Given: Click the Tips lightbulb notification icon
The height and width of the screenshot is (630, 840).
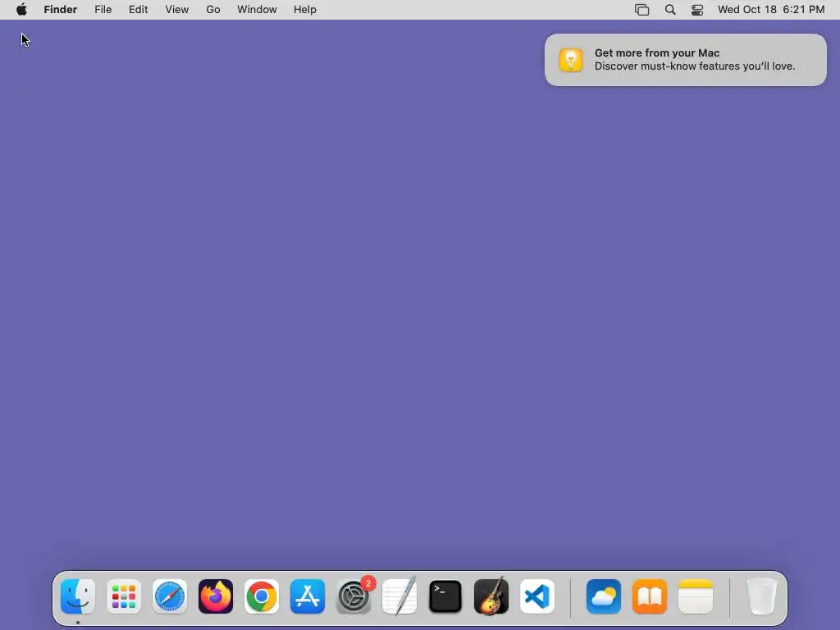Looking at the screenshot, I should (571, 60).
